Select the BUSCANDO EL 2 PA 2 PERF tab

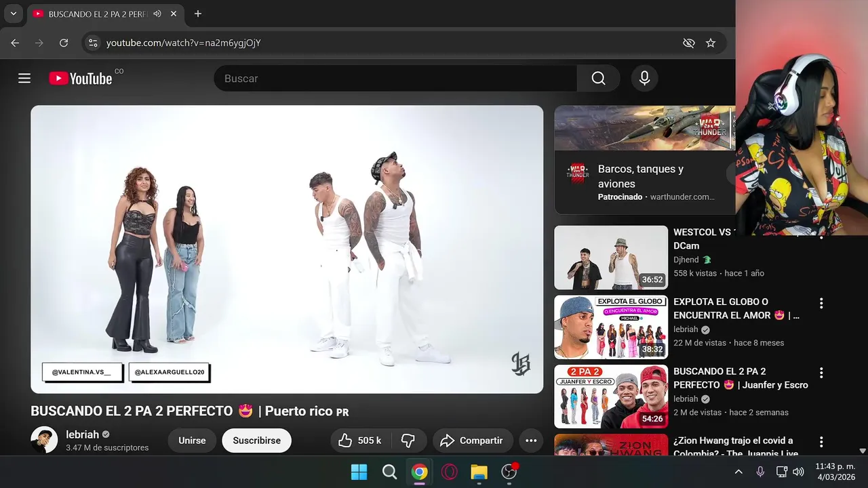(97, 14)
